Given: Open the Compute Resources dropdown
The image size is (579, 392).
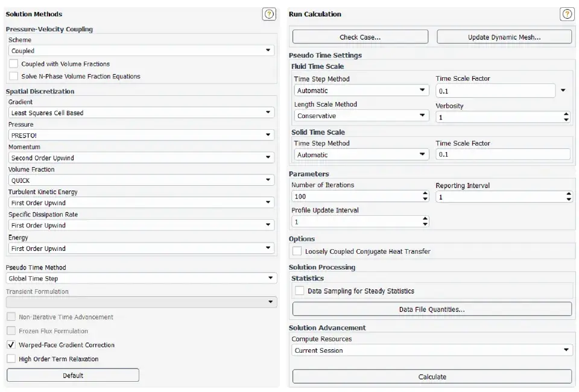Looking at the screenshot, I should coord(432,350).
